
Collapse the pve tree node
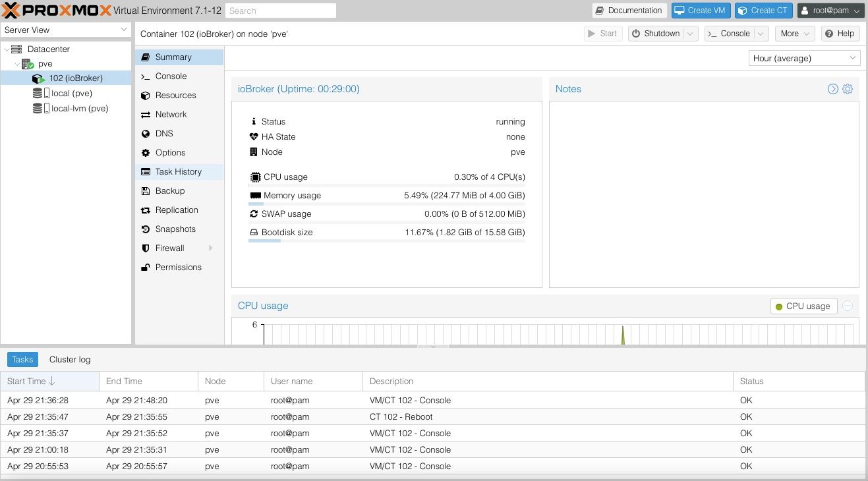[x=16, y=65]
